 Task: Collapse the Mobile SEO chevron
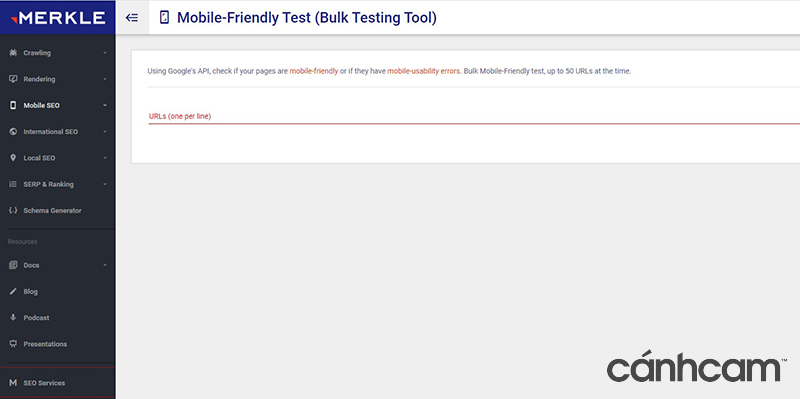coord(105,105)
